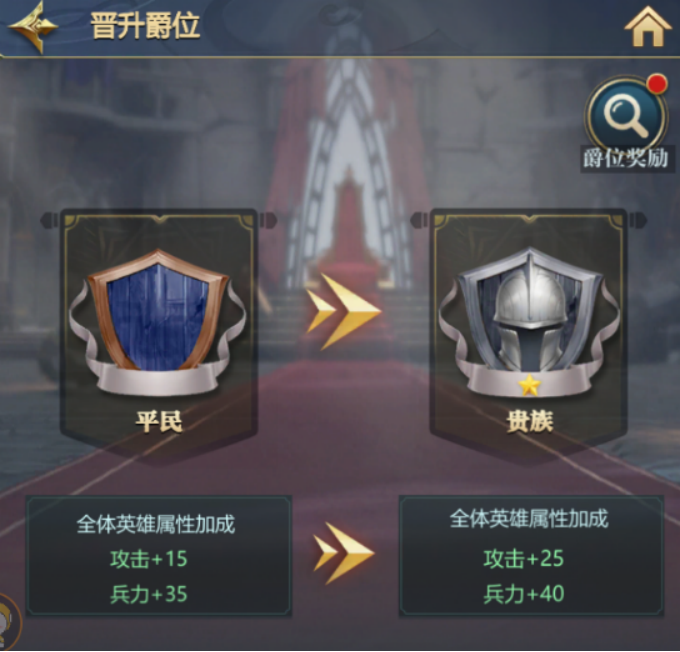Viewport: 680px width, 652px height.
Task: Click the 平民 rank name text
Action: (x=159, y=421)
